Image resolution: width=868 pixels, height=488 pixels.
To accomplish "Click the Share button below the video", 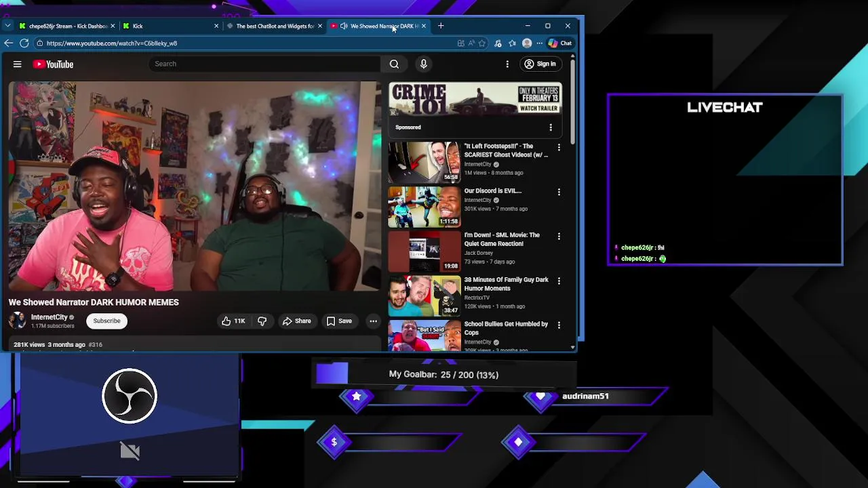I will 296,321.
